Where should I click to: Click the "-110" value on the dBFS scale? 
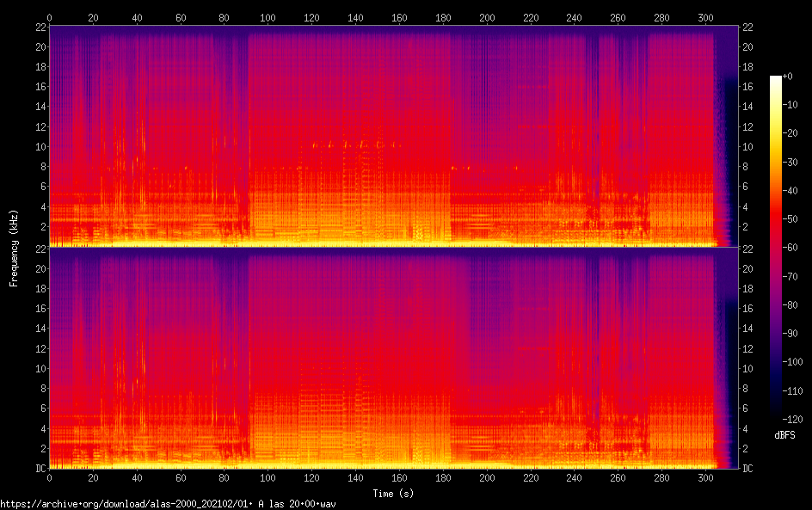click(792, 391)
